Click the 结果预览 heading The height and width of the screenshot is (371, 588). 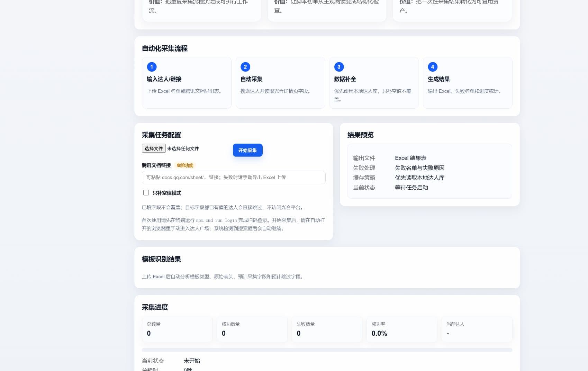click(x=360, y=135)
